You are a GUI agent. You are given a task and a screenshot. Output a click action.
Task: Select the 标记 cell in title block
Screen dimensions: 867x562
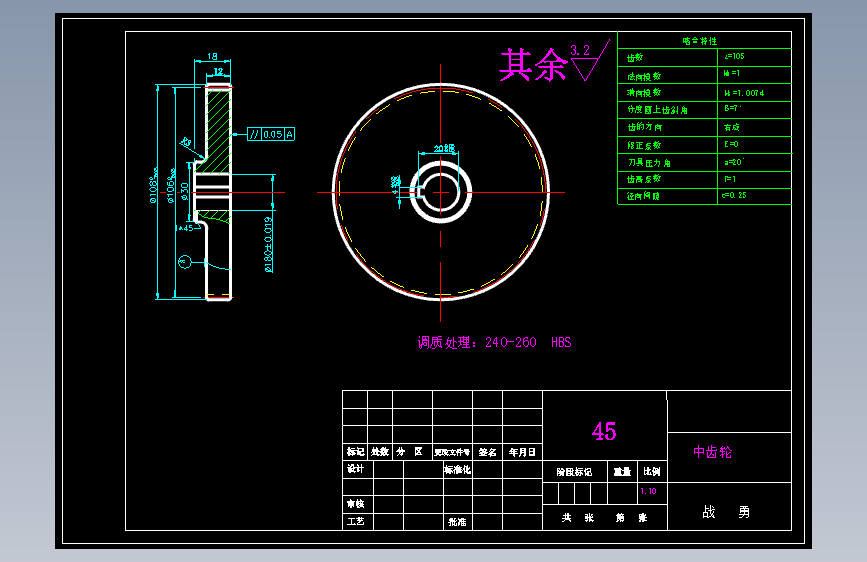(x=355, y=452)
